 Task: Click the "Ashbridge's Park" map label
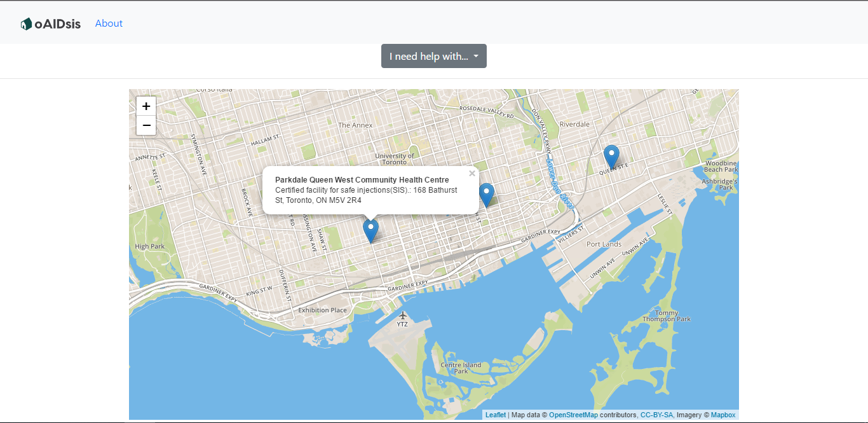pos(720,184)
